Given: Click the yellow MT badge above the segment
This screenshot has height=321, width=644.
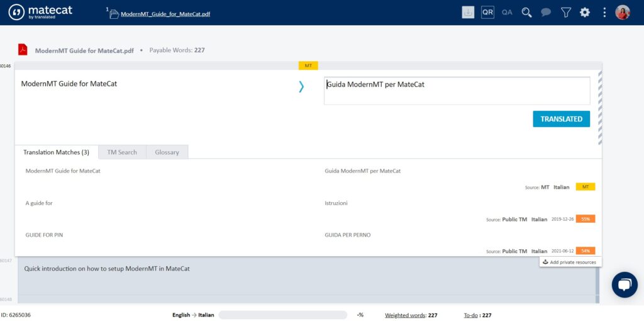Looking at the screenshot, I should coord(308,65).
